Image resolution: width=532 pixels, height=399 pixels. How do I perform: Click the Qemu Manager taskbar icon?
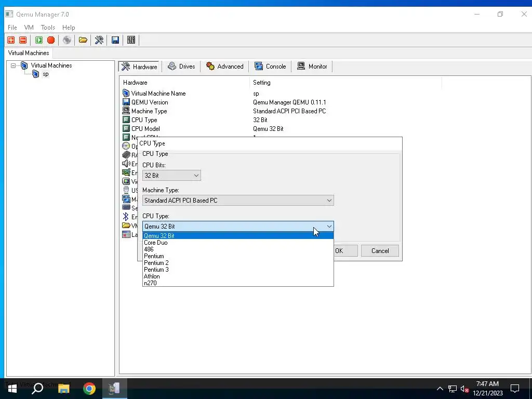click(115, 389)
